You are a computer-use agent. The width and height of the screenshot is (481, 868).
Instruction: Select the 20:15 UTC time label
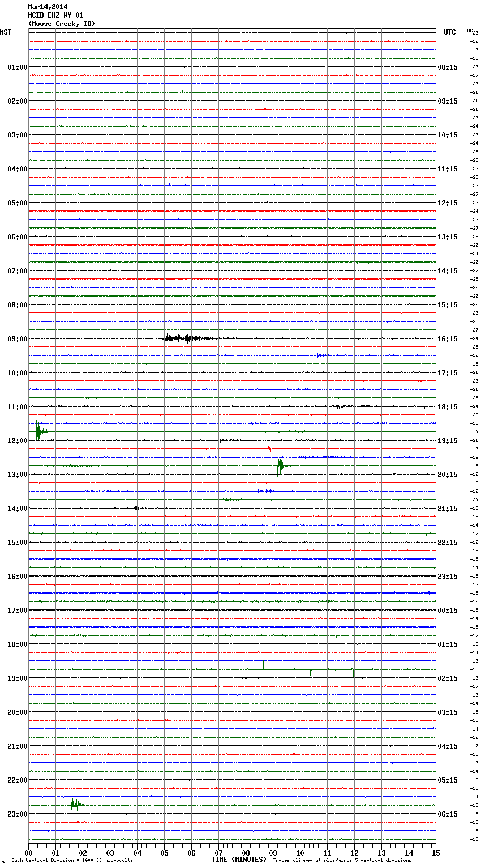(x=448, y=475)
